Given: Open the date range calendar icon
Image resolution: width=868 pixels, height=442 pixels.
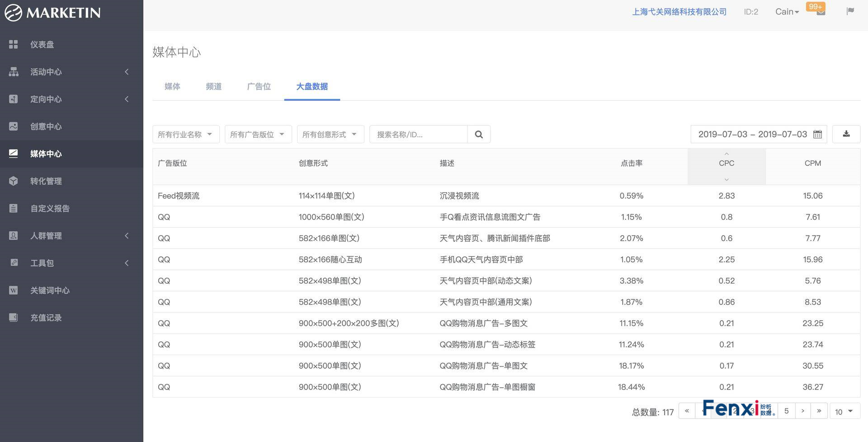Looking at the screenshot, I should click(817, 134).
